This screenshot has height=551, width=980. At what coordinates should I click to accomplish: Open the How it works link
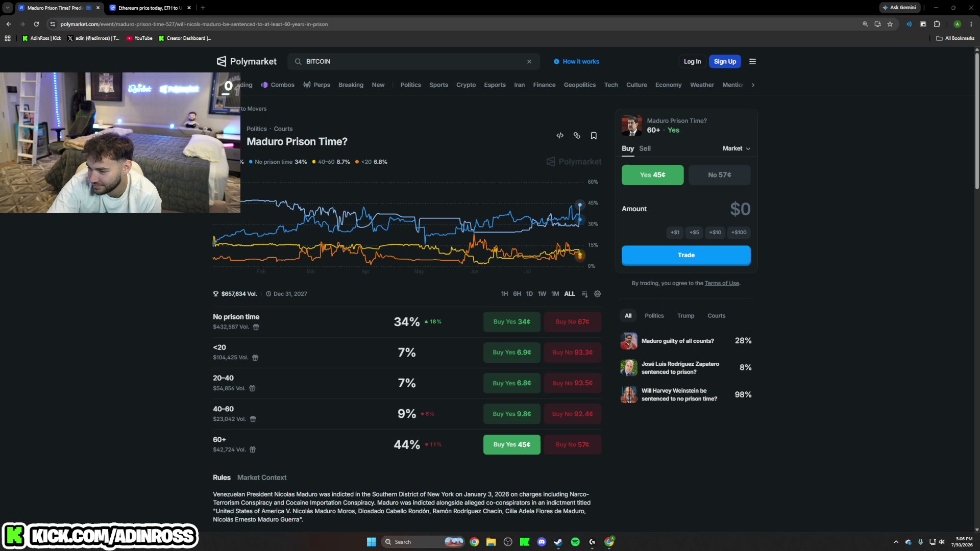pos(577,62)
